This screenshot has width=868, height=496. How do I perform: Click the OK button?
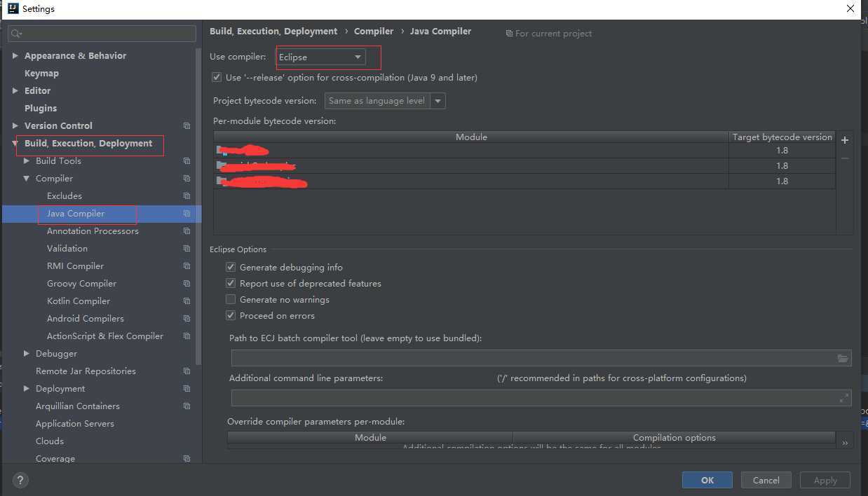[707, 480]
